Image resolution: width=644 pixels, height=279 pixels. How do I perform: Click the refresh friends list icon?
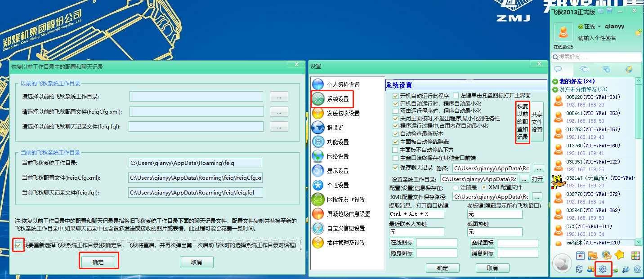(579, 269)
